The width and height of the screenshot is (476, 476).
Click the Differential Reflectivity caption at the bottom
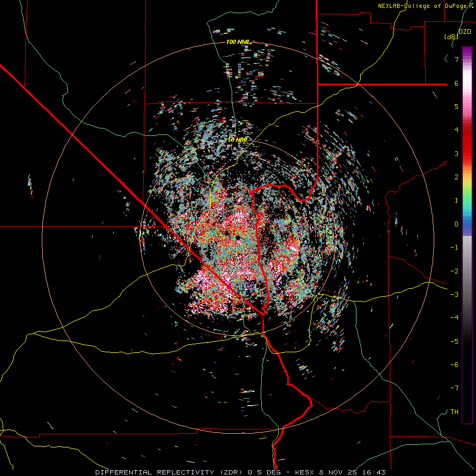coord(240,472)
